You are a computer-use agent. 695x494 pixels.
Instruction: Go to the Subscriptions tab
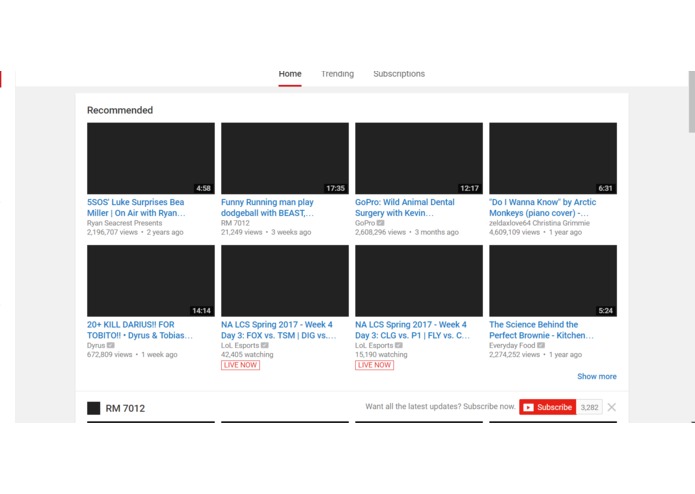click(x=399, y=74)
